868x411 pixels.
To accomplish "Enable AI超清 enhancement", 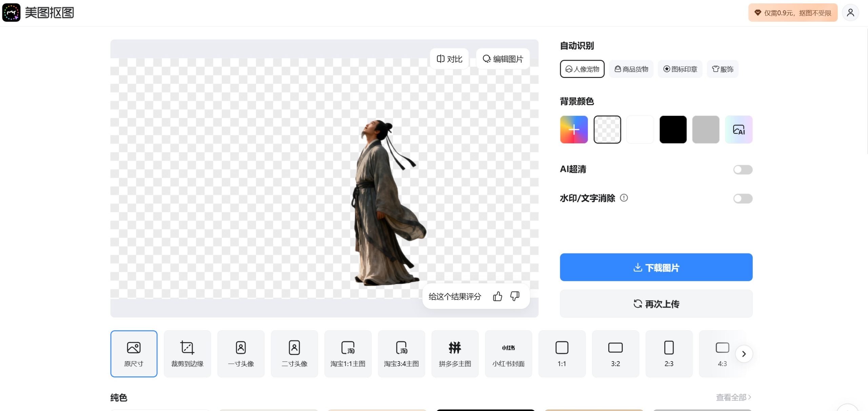I will tap(743, 169).
